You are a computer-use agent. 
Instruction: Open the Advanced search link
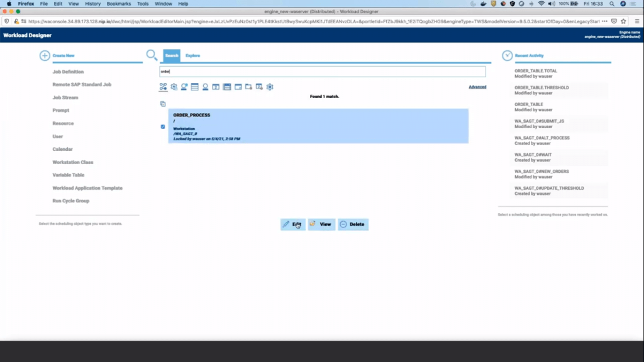[x=477, y=87]
